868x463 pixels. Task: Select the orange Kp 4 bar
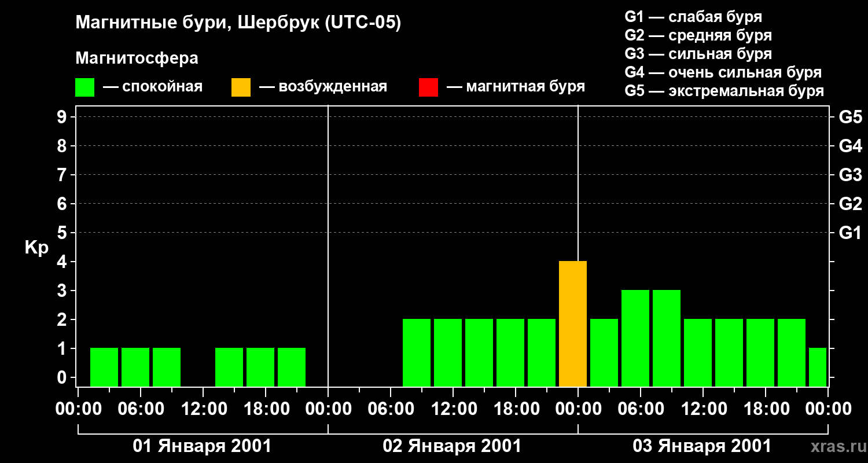573,324
